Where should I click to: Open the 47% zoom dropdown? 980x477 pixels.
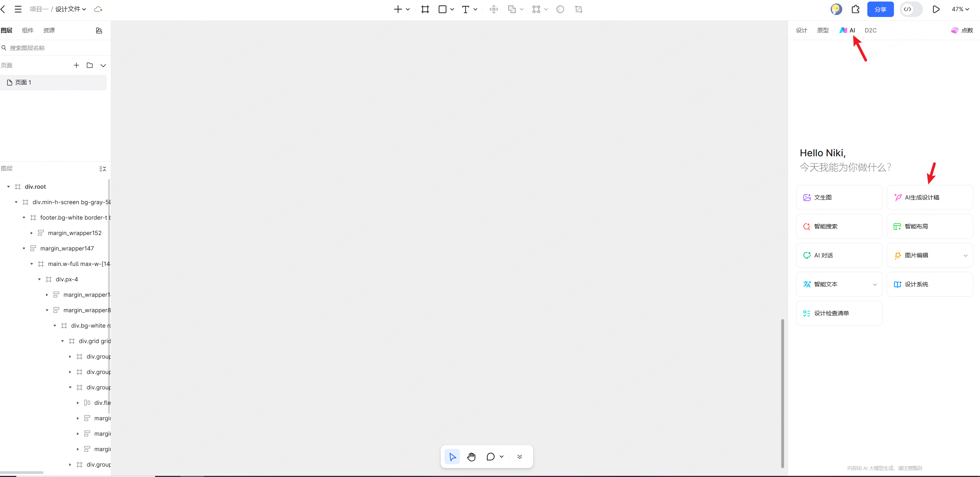click(x=960, y=9)
